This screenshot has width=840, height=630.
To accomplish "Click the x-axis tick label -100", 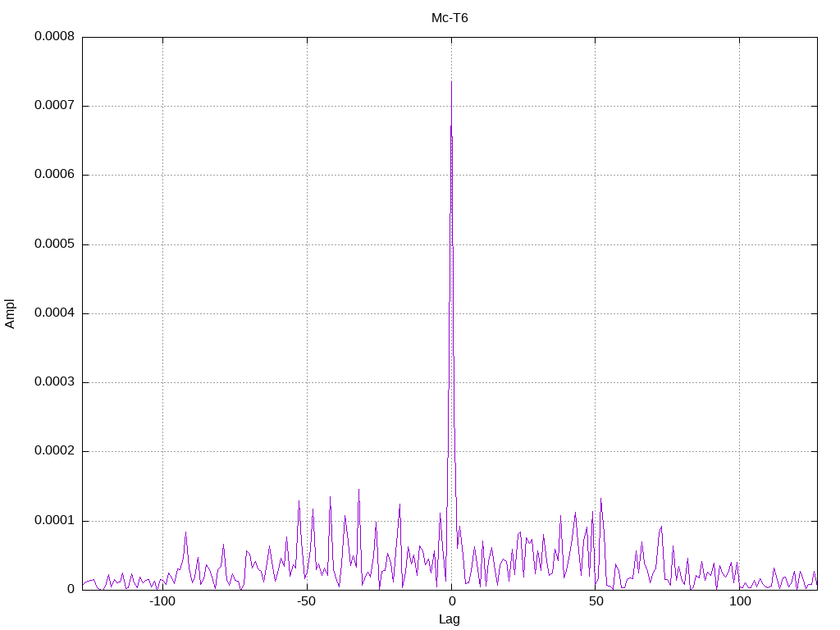I will pyautogui.click(x=162, y=601).
